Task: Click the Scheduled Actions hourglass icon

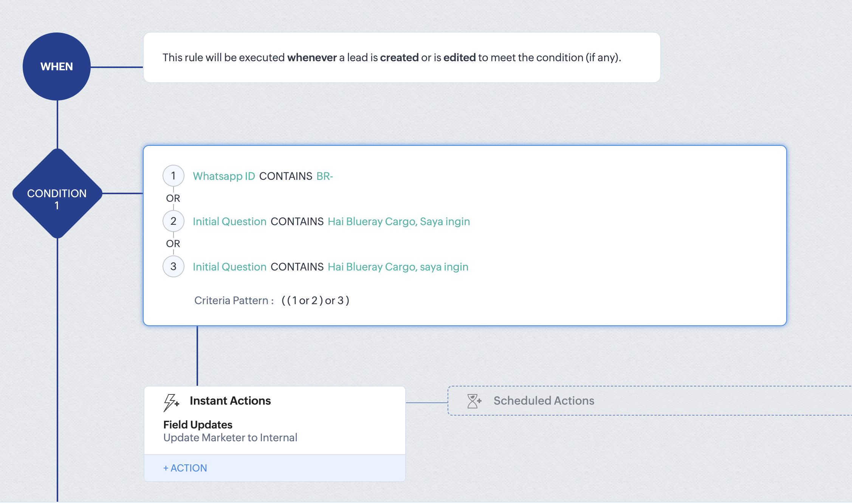Action: click(x=474, y=401)
